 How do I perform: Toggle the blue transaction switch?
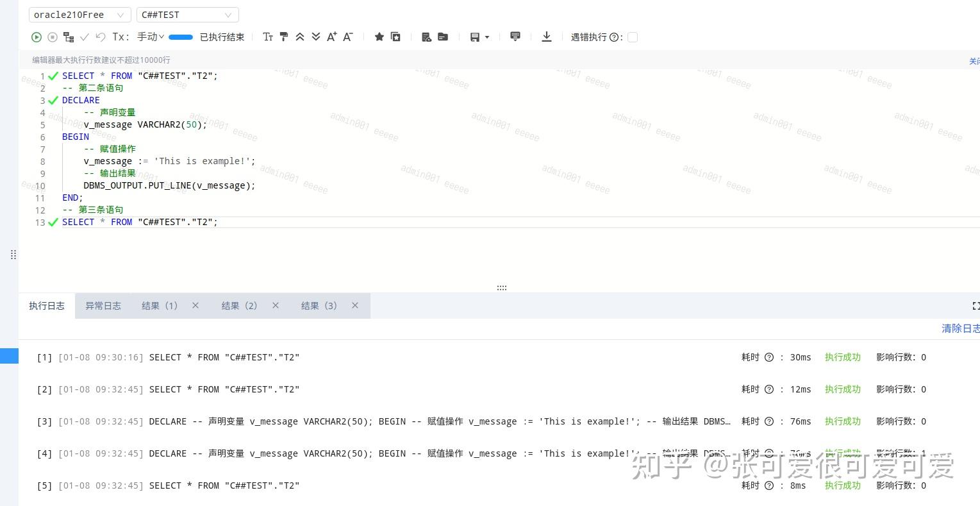coord(180,37)
